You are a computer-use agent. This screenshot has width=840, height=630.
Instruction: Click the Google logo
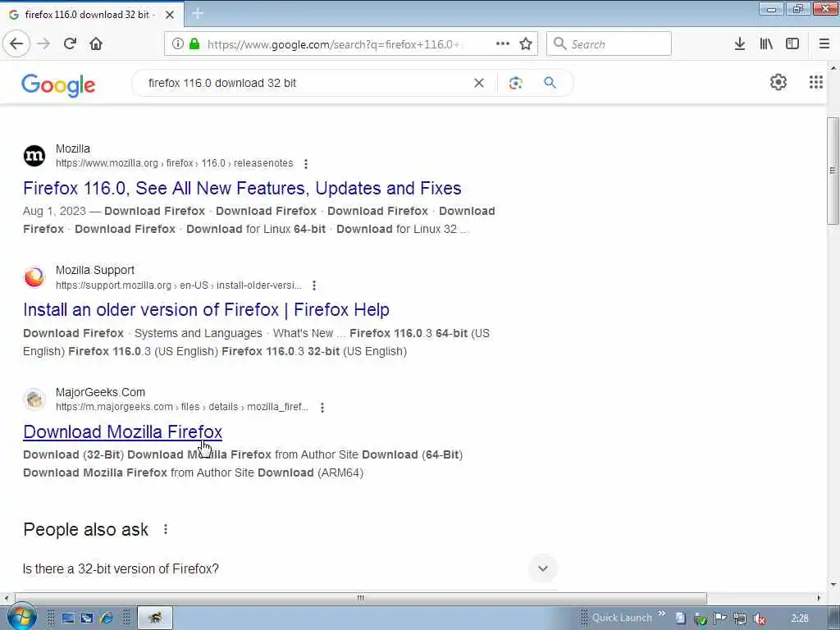point(58,84)
